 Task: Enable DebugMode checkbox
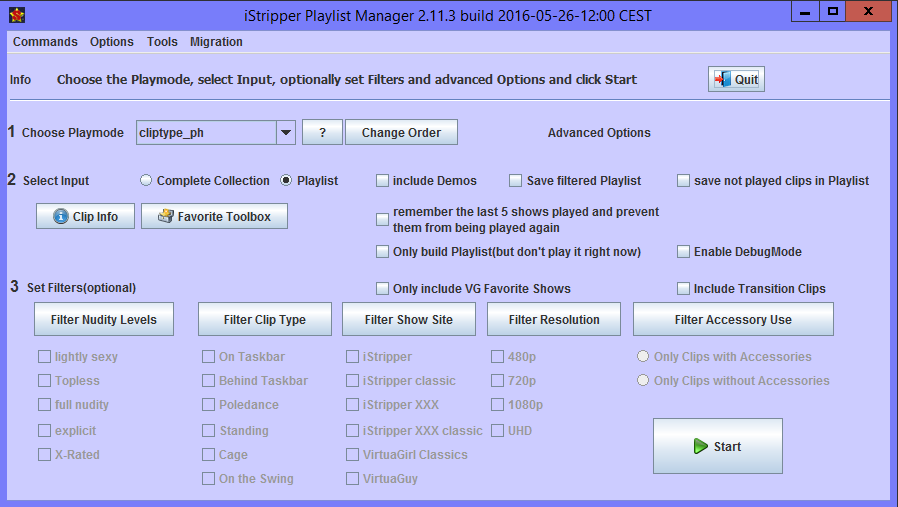click(x=685, y=252)
